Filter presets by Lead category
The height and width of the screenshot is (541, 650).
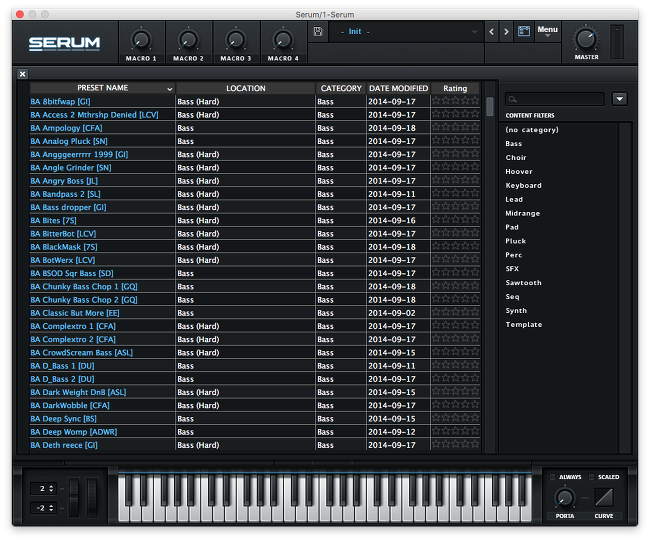pyautogui.click(x=514, y=199)
